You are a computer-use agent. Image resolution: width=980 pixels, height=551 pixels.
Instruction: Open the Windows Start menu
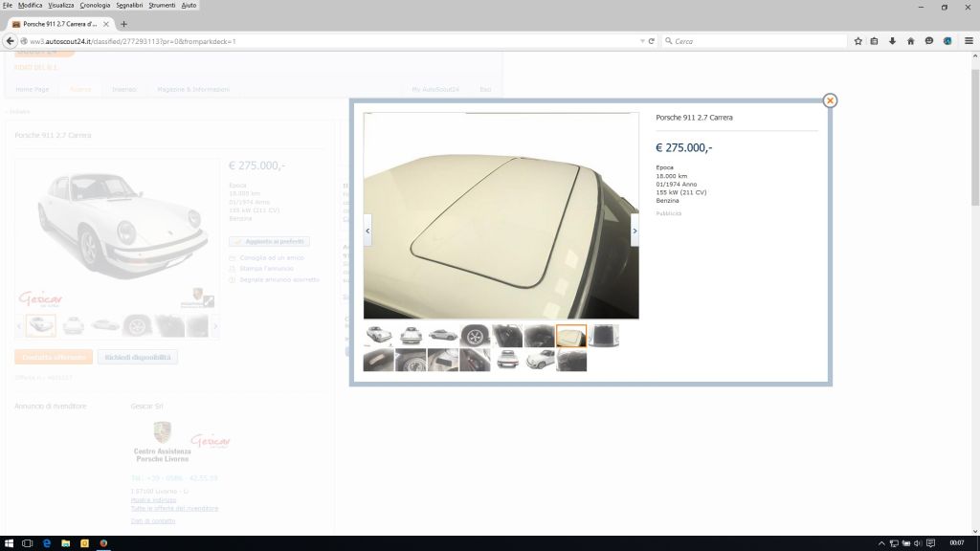(9, 543)
